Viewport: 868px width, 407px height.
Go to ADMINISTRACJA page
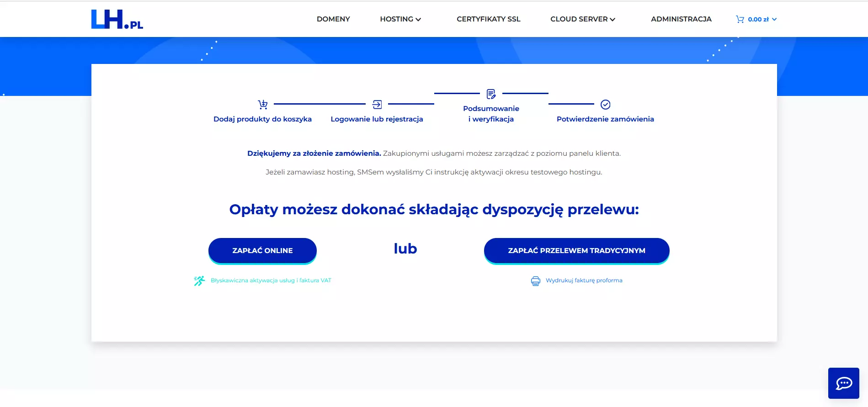[x=681, y=19]
